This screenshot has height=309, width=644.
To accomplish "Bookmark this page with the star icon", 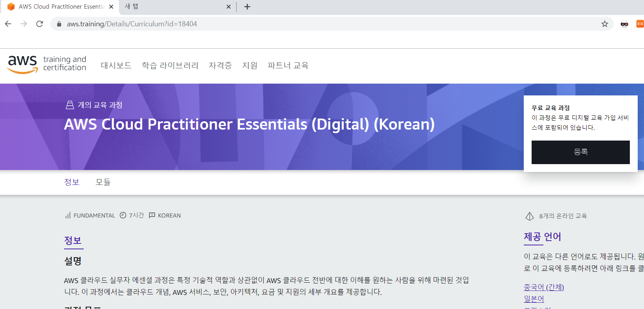I will point(605,24).
